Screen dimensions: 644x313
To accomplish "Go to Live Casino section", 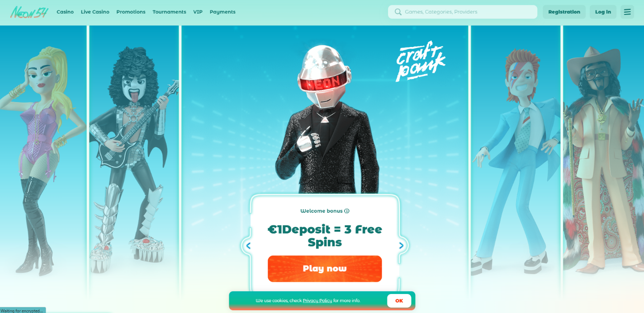I will [x=95, y=12].
